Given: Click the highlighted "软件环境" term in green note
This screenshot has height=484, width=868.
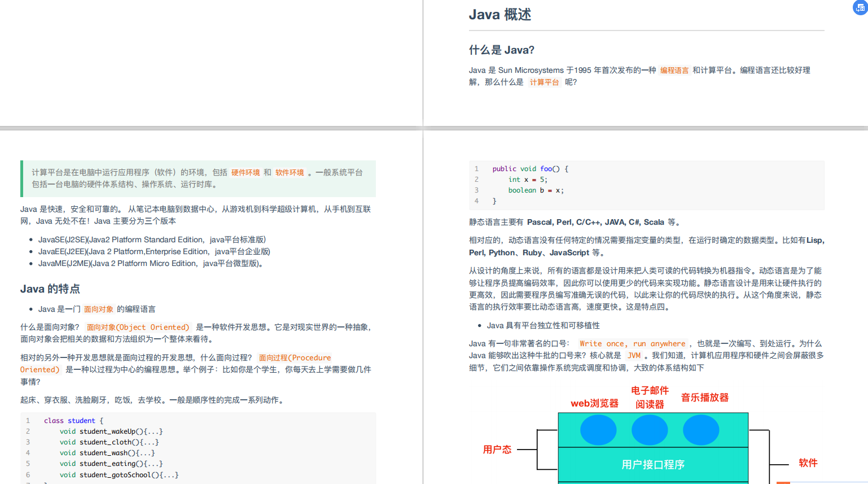Looking at the screenshot, I should point(290,172).
